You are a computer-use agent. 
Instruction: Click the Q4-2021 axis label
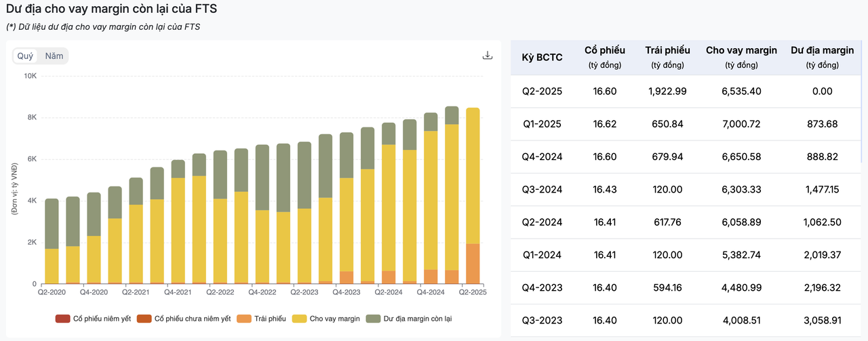tap(178, 292)
